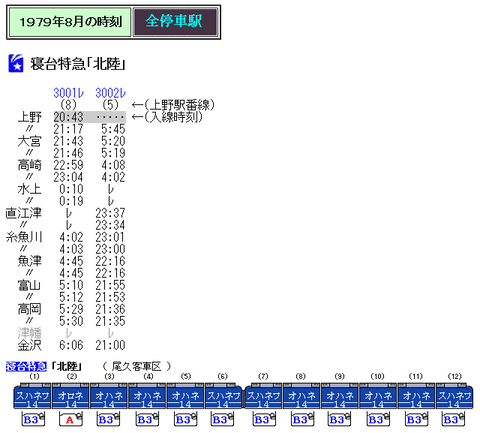480x433 pixels.
Task: Click car 7 スハネフ14 train car icon
Action: [x=263, y=396]
